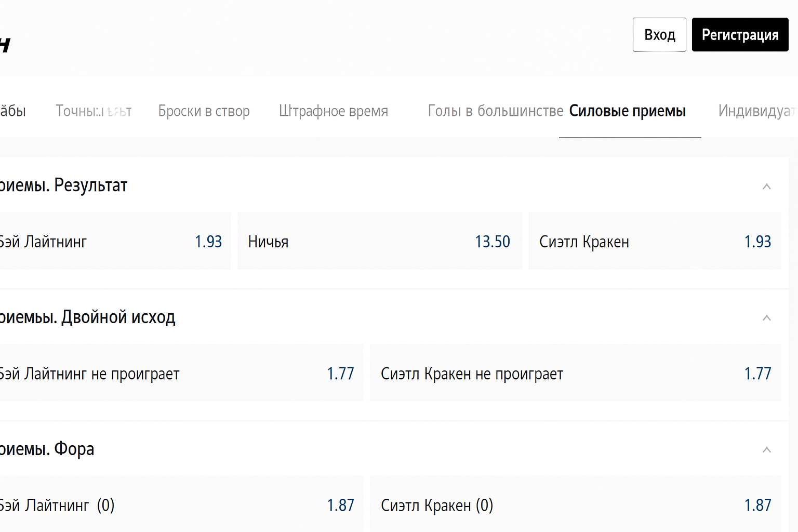
Task: Collapse the Результат section chevron
Action: 766,187
